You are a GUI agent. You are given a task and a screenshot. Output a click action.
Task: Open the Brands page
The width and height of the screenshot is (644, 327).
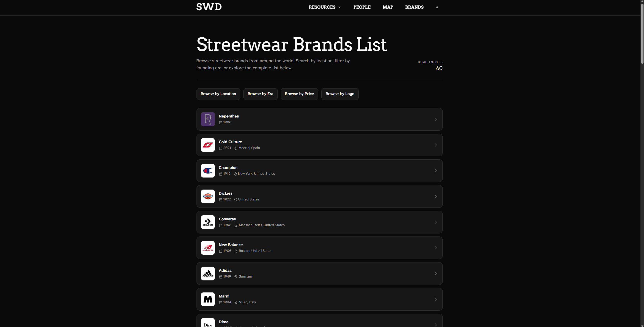[414, 7]
